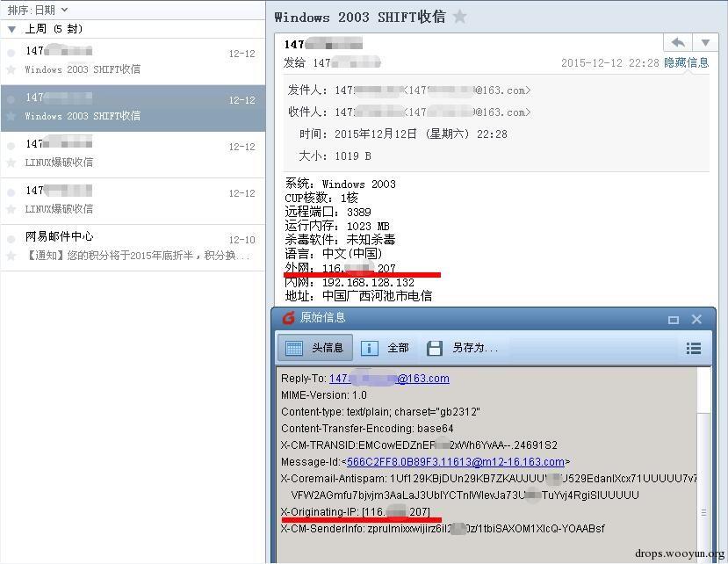Click the MIME-Version: 1.0 header line
Screen dimensions: 728x564
click(324, 395)
